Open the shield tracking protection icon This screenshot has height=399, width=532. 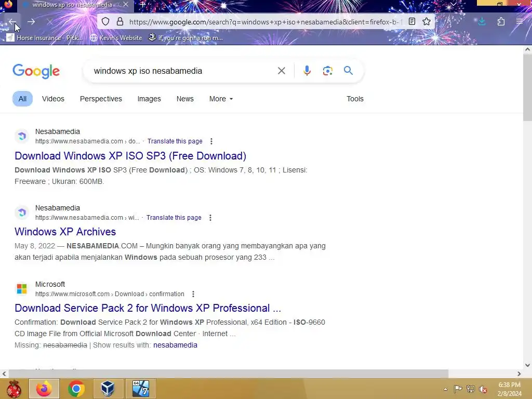click(105, 22)
